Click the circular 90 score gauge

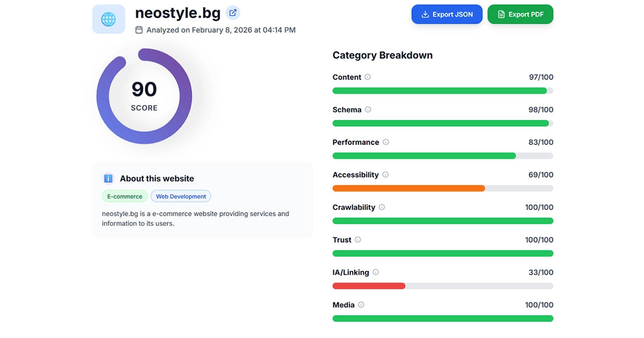click(x=144, y=97)
